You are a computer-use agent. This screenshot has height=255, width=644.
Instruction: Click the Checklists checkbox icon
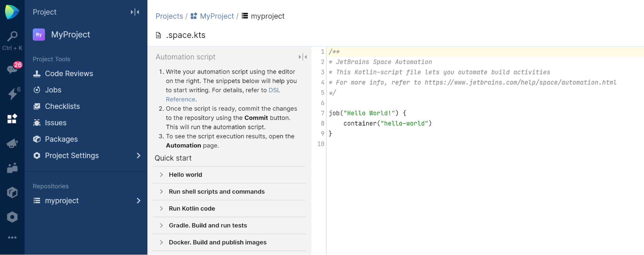click(x=37, y=106)
